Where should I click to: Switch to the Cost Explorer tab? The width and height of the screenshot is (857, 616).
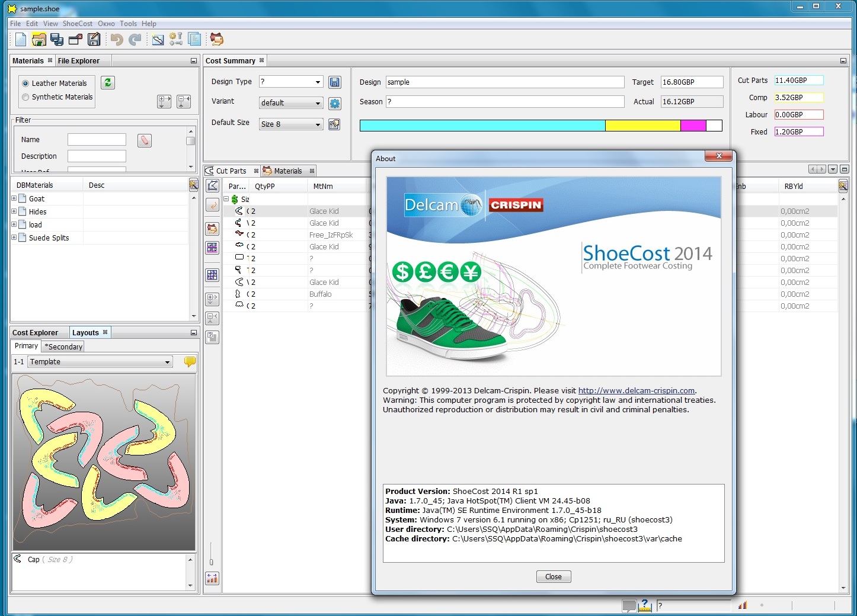pos(36,332)
